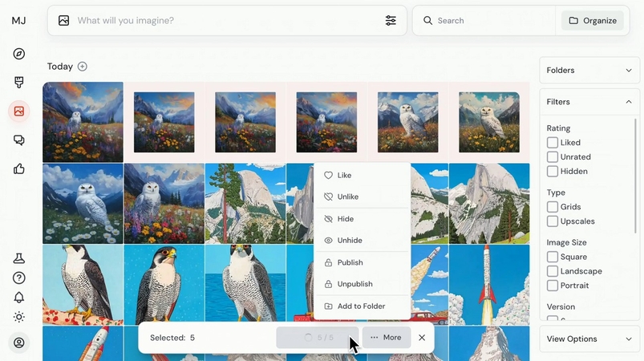Select the first owl in meadow thumbnail
The height and width of the screenshot is (361, 644).
point(83,122)
